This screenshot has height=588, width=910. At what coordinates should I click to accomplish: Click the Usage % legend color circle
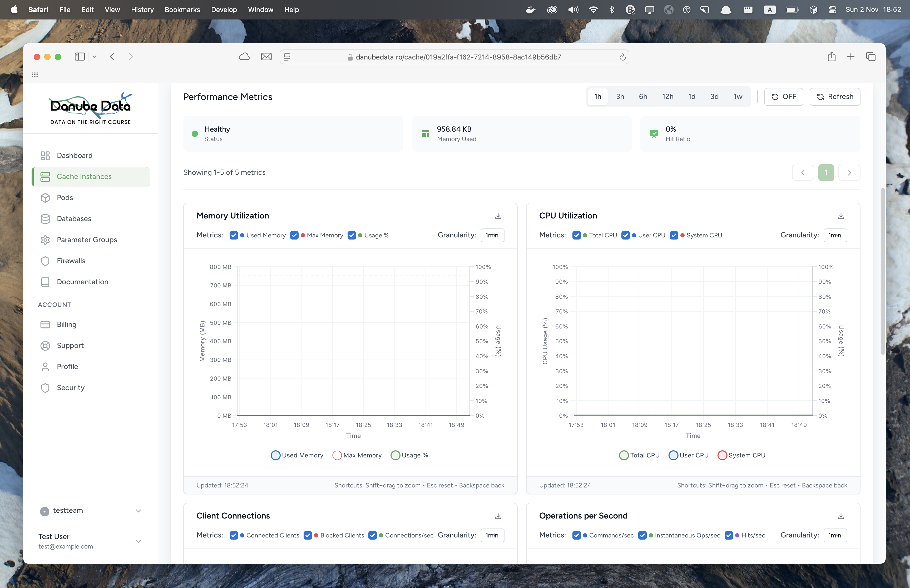click(x=395, y=455)
